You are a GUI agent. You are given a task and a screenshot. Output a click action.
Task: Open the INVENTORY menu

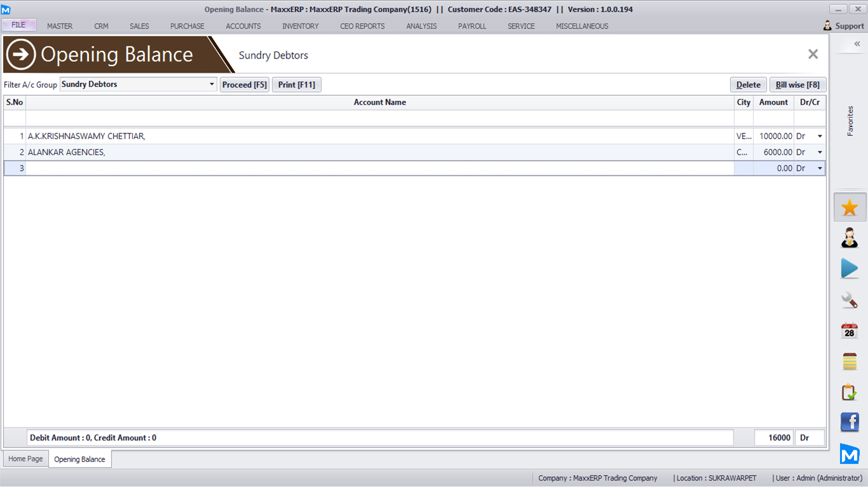click(301, 26)
